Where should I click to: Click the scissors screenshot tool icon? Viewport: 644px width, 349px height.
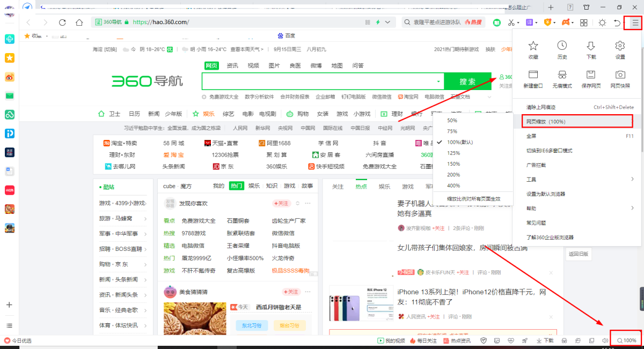[x=512, y=23]
